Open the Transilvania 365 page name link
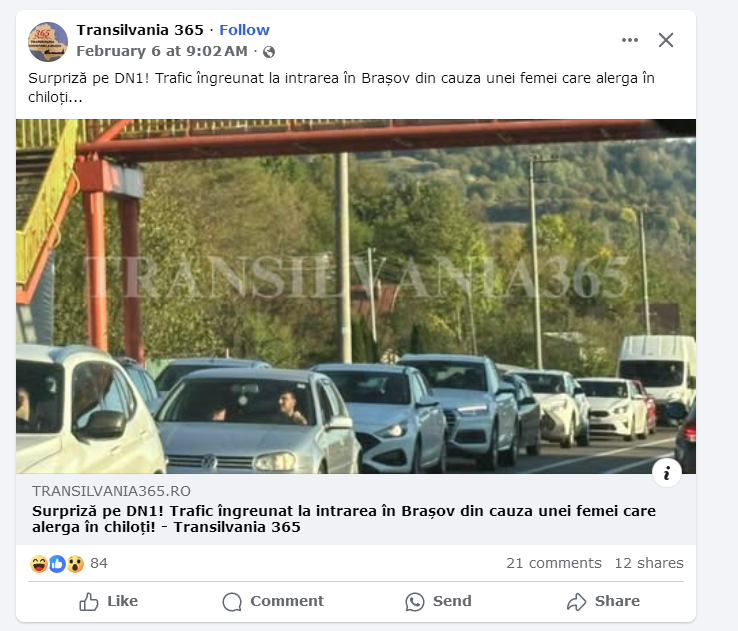The width and height of the screenshot is (738, 631). pos(140,30)
